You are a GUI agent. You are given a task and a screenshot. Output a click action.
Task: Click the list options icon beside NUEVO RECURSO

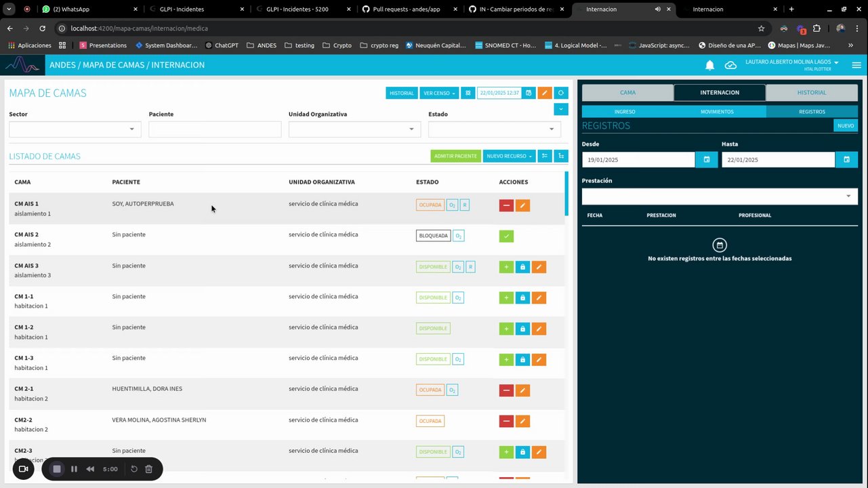point(545,156)
